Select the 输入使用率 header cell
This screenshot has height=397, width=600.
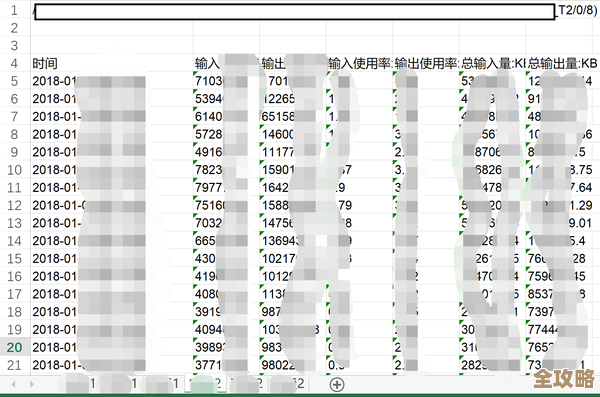tap(359, 63)
